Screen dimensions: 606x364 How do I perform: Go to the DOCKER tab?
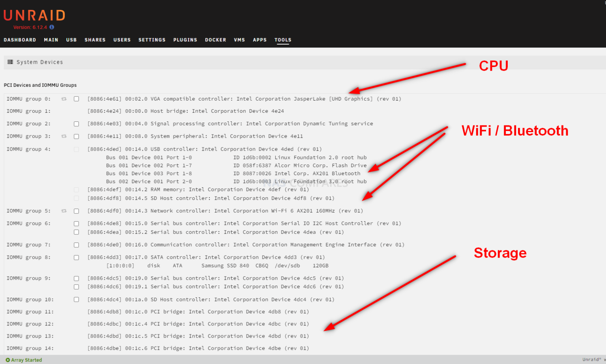click(215, 40)
